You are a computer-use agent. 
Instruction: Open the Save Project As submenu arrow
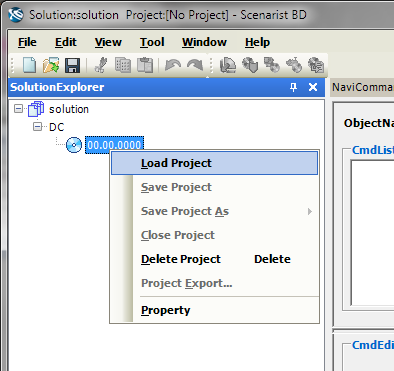coord(310,211)
